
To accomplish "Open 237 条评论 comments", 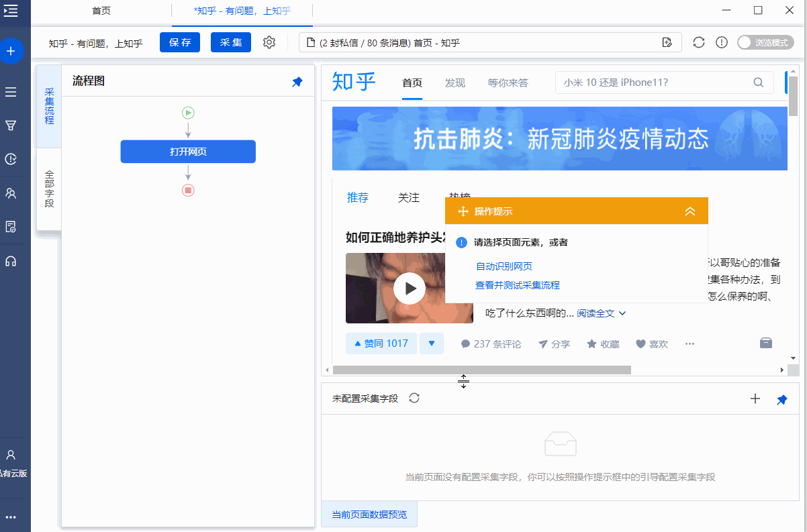I will [491, 344].
